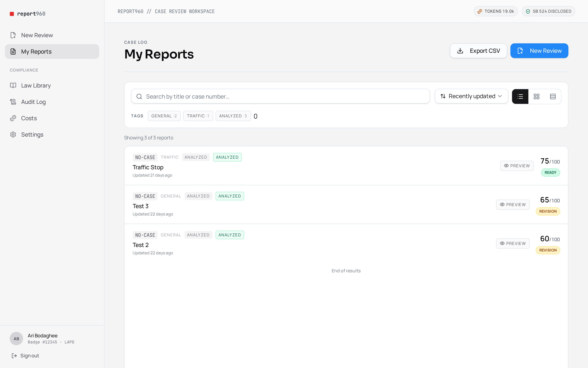Preview the Test 2 report
The width and height of the screenshot is (588, 368).
click(513, 243)
